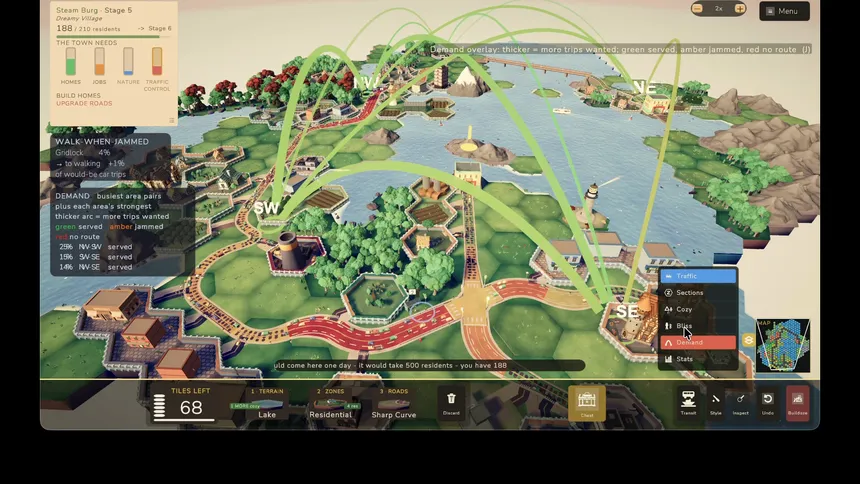Switch to the Cozy overlay
Screen dimensions: 860x484
(x=698, y=309)
